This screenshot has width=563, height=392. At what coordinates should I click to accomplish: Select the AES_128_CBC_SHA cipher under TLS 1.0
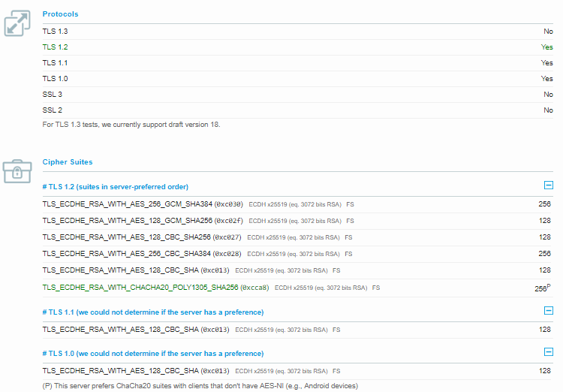click(x=120, y=371)
